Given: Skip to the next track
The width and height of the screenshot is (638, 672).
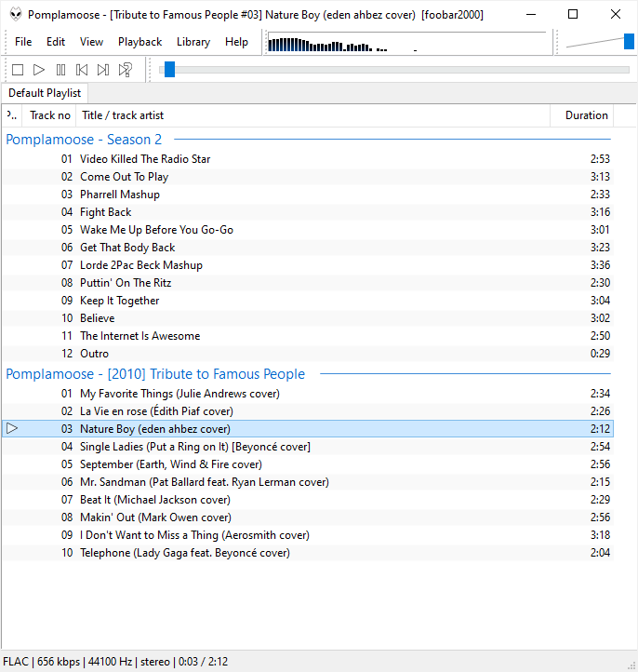Looking at the screenshot, I should [x=103, y=70].
